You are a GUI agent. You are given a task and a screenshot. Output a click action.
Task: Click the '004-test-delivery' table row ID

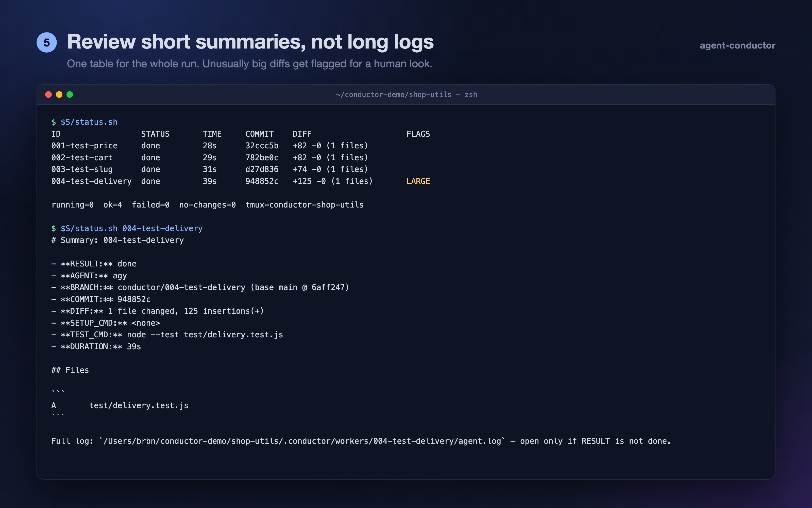(91, 181)
